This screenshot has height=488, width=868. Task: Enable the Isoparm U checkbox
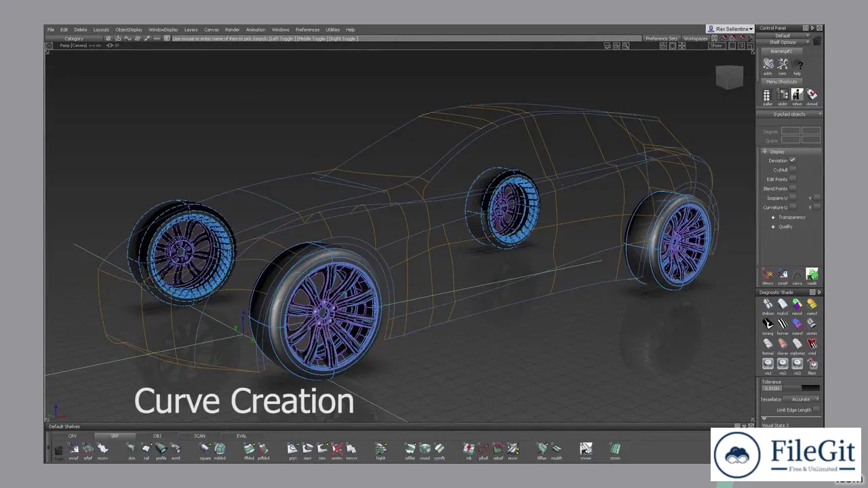tap(792, 198)
